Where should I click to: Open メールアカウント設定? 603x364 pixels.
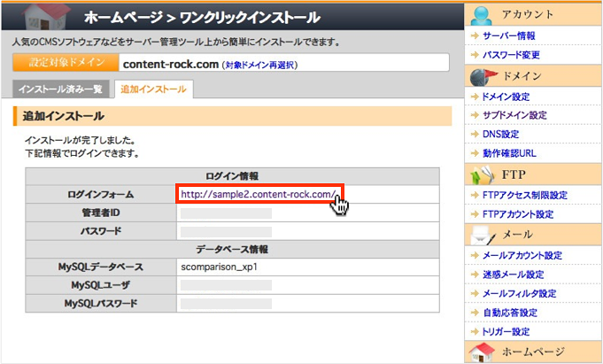click(522, 255)
